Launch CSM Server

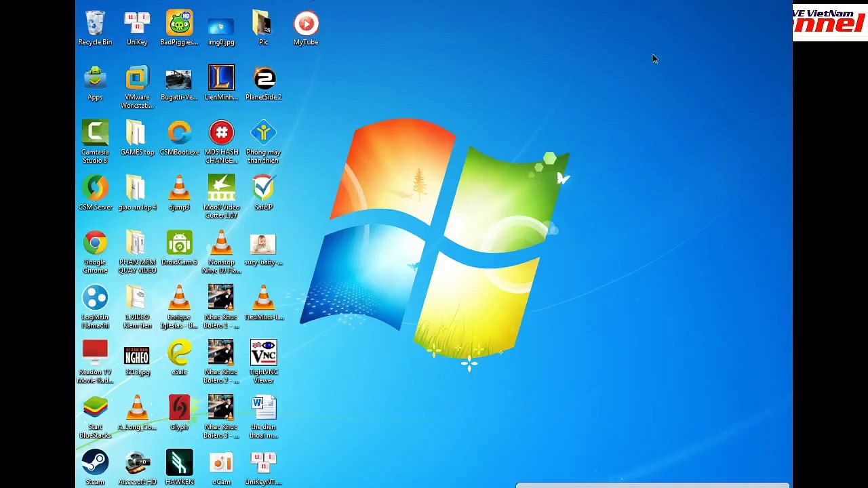click(x=95, y=192)
